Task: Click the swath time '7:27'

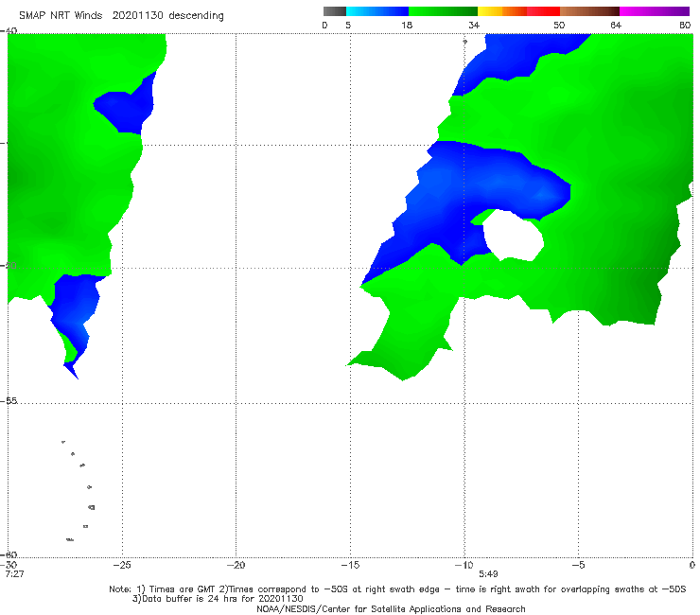Action: point(15,573)
